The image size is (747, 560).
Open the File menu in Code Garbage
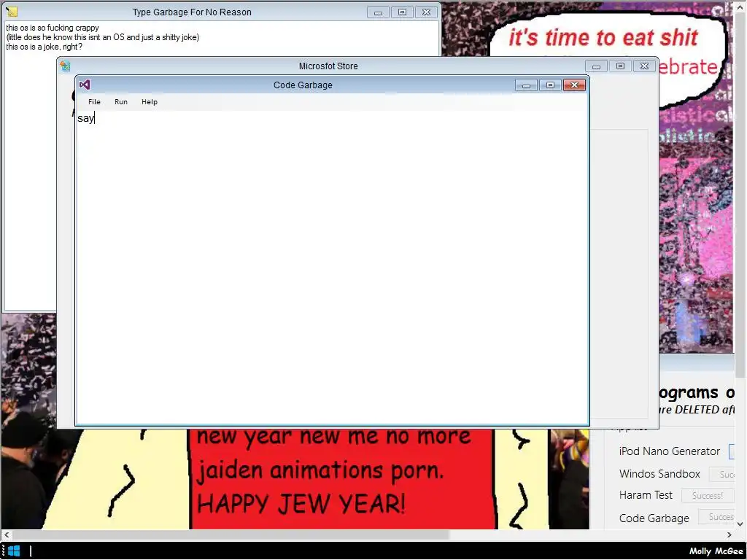(94, 102)
